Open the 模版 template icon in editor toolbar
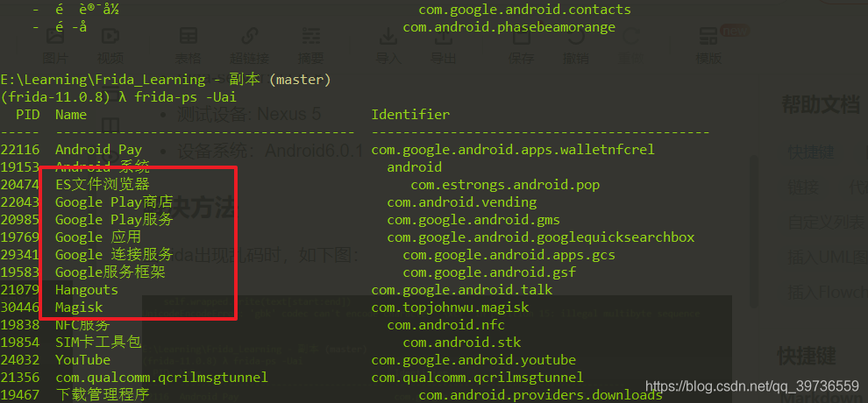The image size is (868, 403). (x=708, y=37)
